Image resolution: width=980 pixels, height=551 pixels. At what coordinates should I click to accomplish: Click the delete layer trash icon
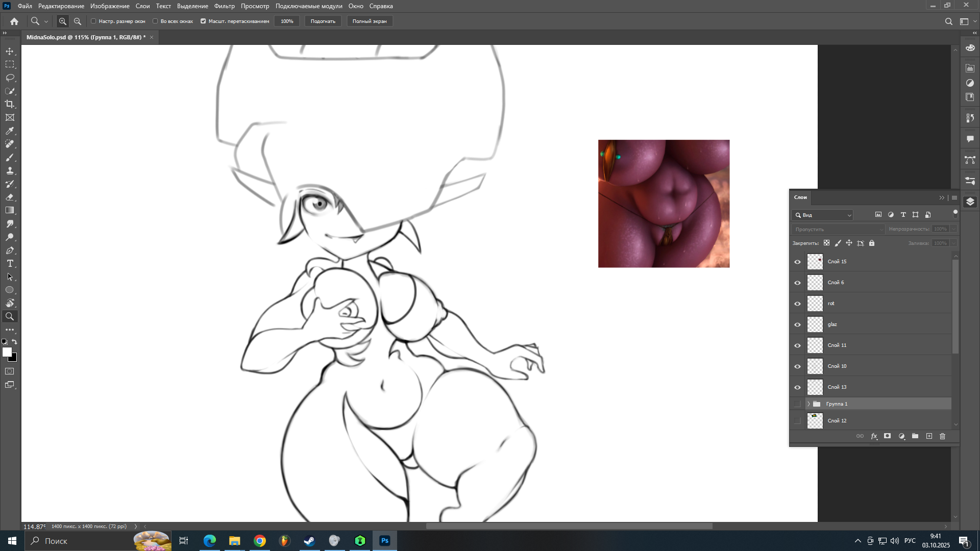[x=942, y=436]
